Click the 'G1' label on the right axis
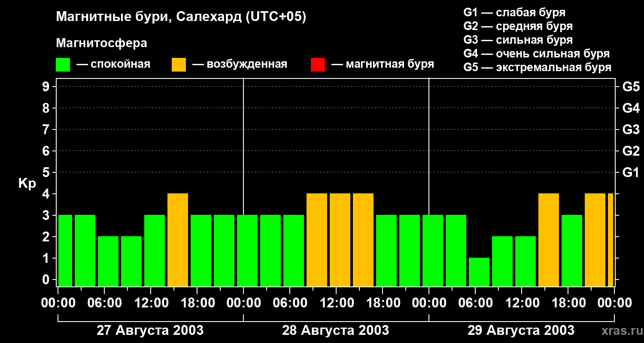Screen dimensions: 644x343 631,172
